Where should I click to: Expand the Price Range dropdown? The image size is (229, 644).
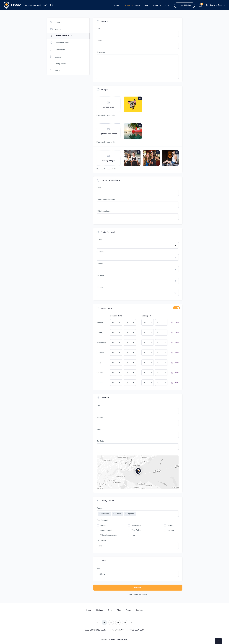pyautogui.click(x=138, y=546)
